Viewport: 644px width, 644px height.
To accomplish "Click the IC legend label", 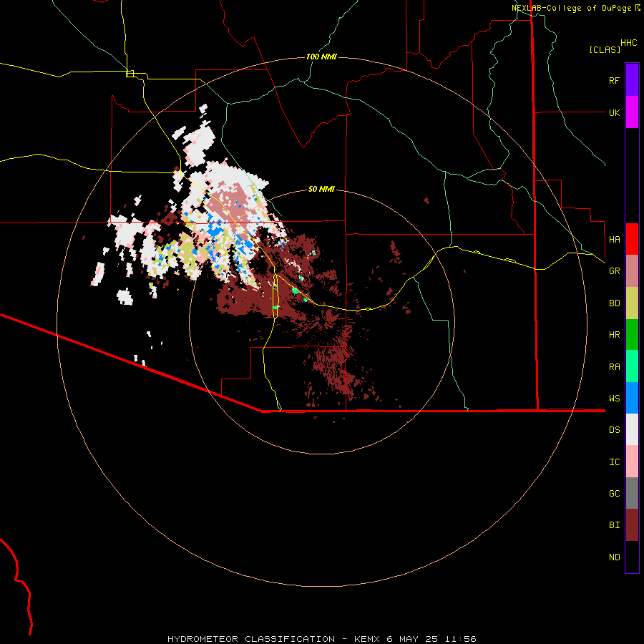I will point(614,462).
